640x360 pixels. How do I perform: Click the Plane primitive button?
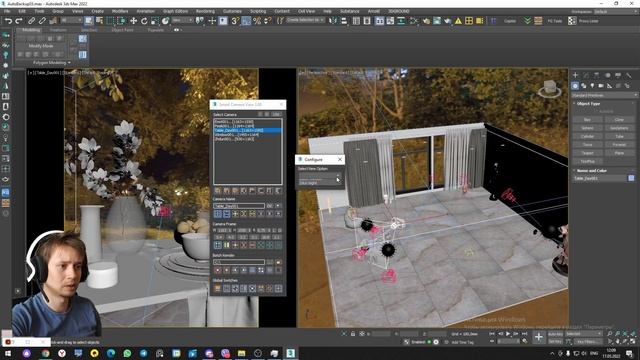tap(619, 153)
